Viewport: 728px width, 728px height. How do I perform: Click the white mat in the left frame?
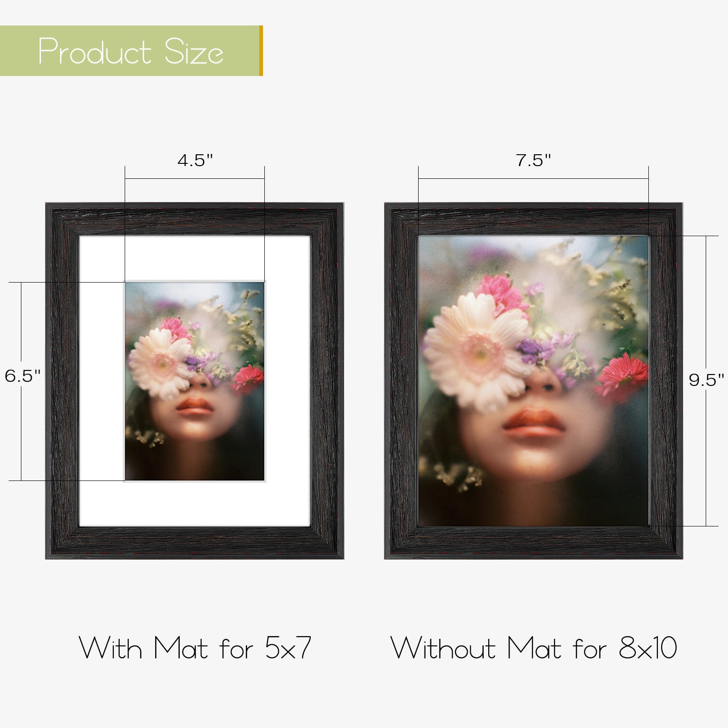coord(102,381)
